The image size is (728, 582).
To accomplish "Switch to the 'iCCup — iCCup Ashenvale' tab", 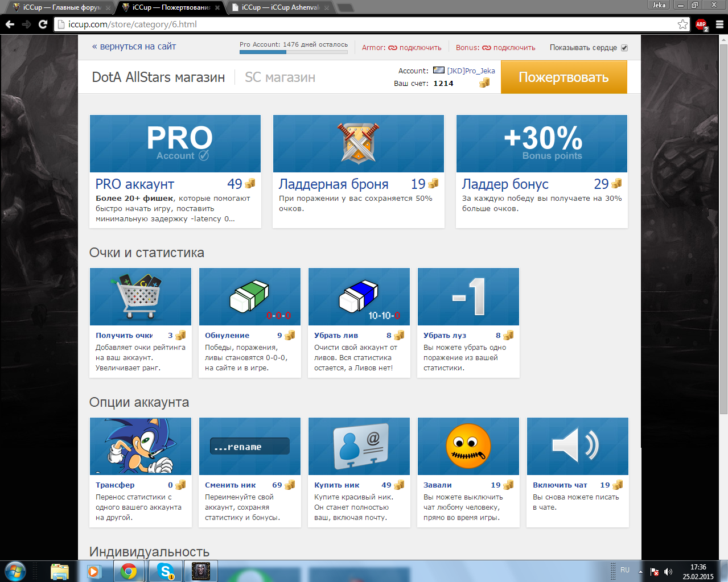I will point(280,7).
